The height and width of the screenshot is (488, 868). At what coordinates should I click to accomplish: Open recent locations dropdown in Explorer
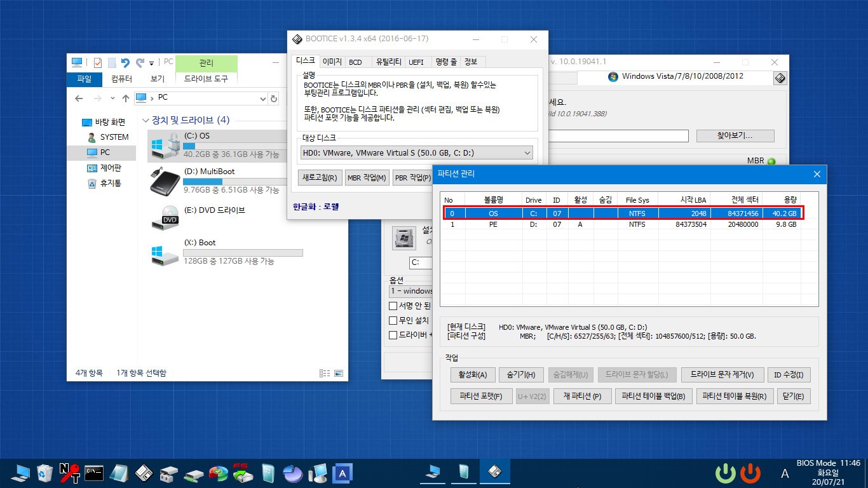coord(112,98)
